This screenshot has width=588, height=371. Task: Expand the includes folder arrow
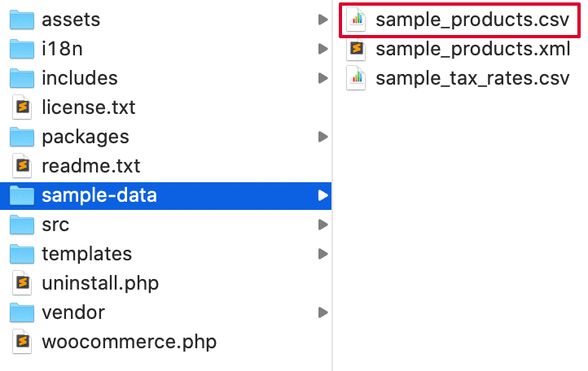pos(323,78)
